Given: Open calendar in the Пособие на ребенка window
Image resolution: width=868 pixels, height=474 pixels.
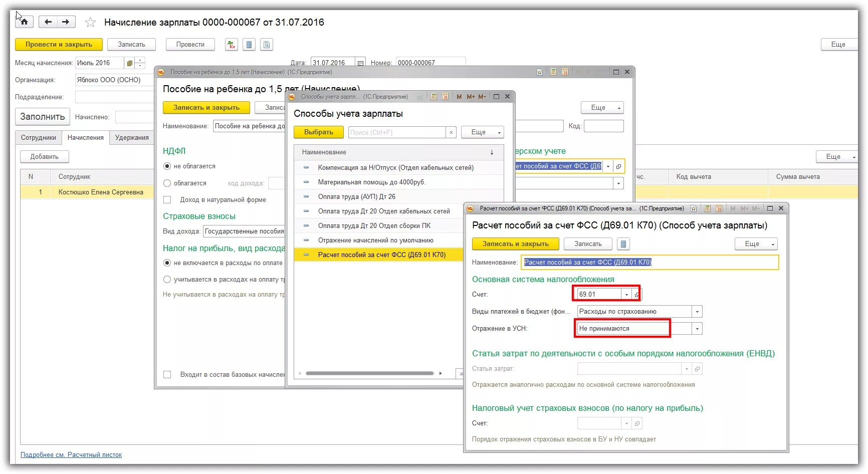Looking at the screenshot, I should [x=565, y=72].
